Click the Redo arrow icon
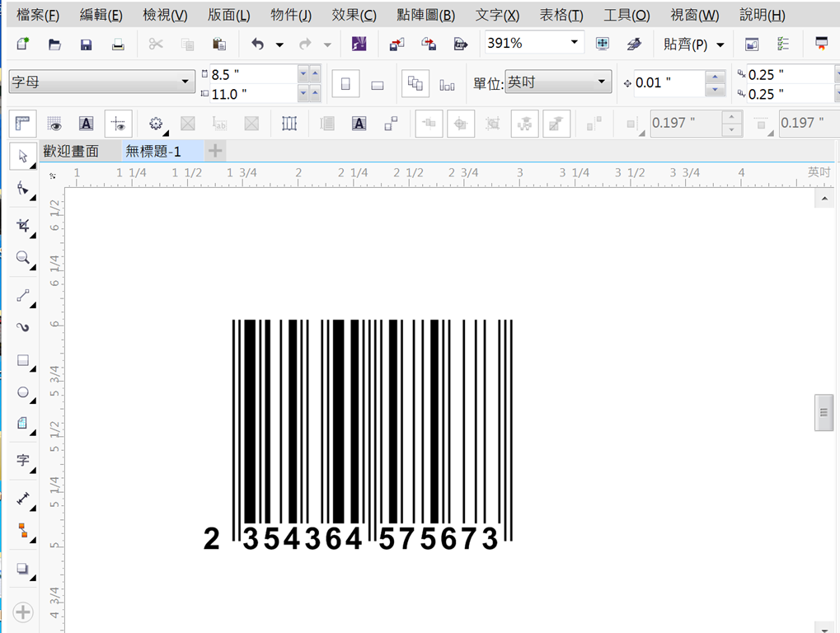The height and width of the screenshot is (633, 840). tap(305, 44)
